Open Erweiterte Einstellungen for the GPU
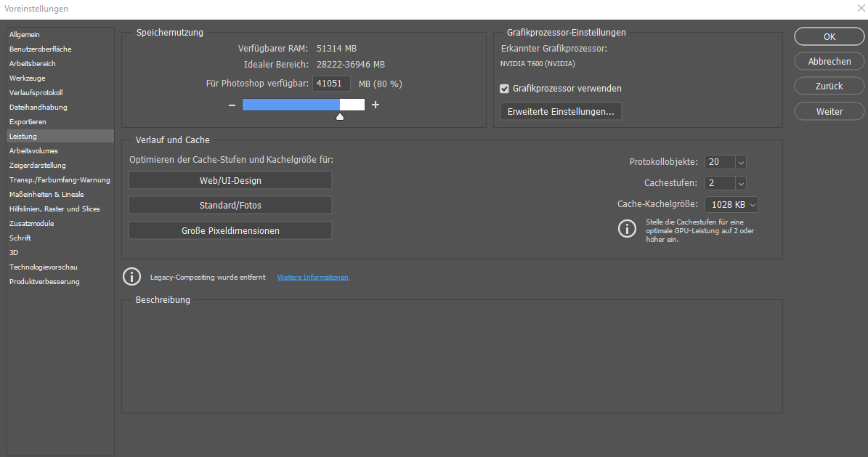The width and height of the screenshot is (868, 457). [561, 111]
